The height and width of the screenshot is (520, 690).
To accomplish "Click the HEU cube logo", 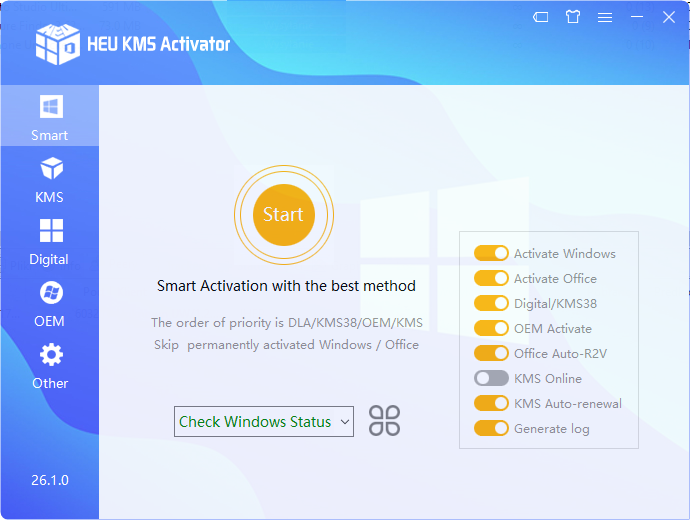I will (x=58, y=44).
